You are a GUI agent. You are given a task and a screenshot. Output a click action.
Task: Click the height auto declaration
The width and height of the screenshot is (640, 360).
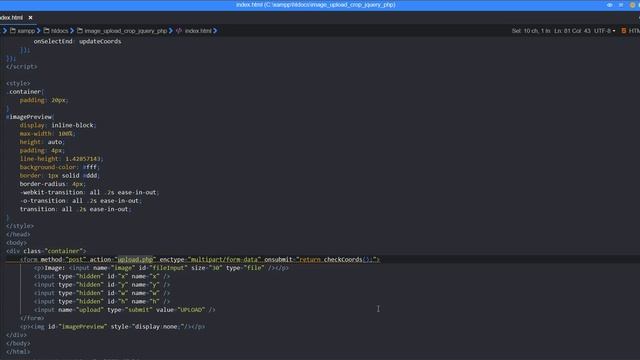pos(42,142)
